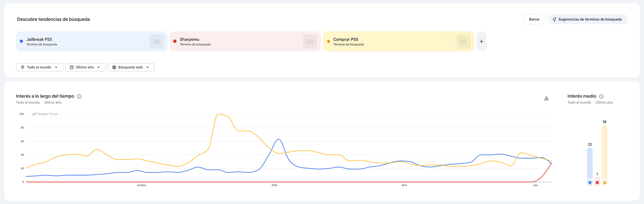This screenshot has height=204, width=644.
Task: Open info icon next to Interés a lo largo del tiempo
Action: [79, 97]
